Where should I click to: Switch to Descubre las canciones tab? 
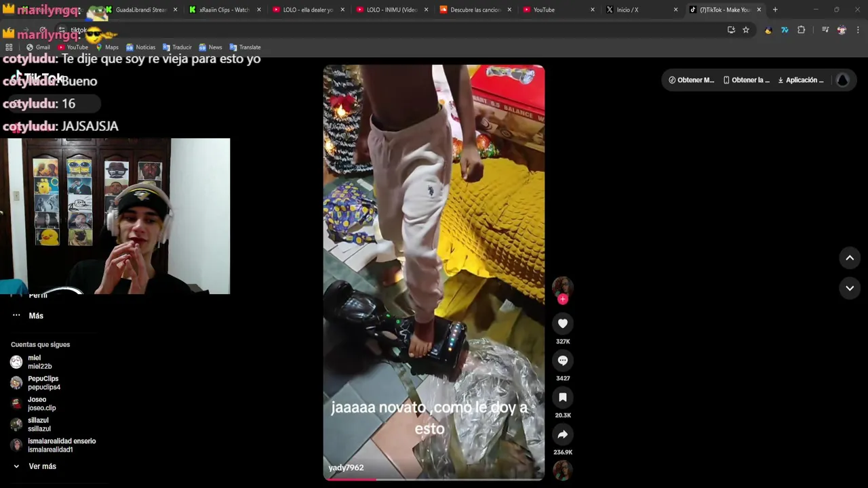coord(475,9)
